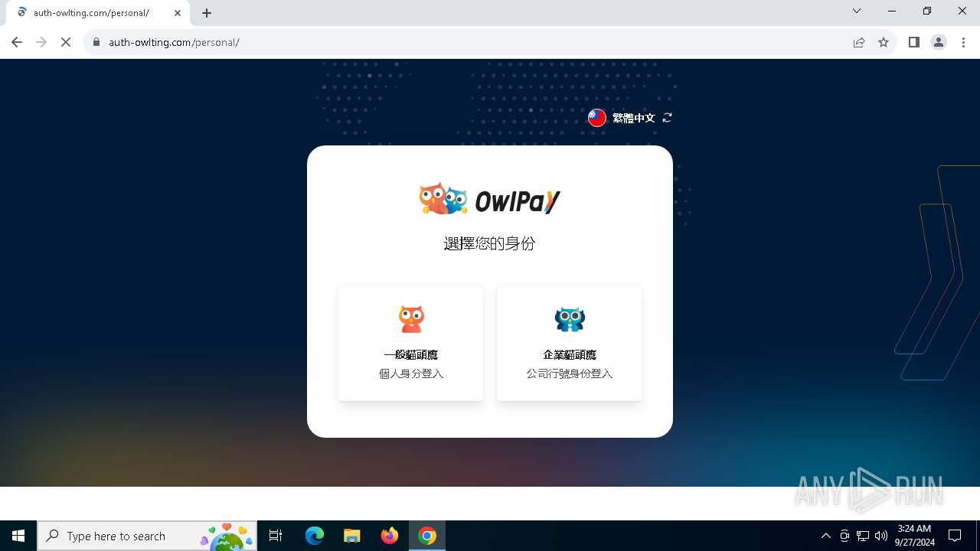Image resolution: width=980 pixels, height=551 pixels.
Task: Click the language refresh arrows icon
Action: [x=668, y=118]
